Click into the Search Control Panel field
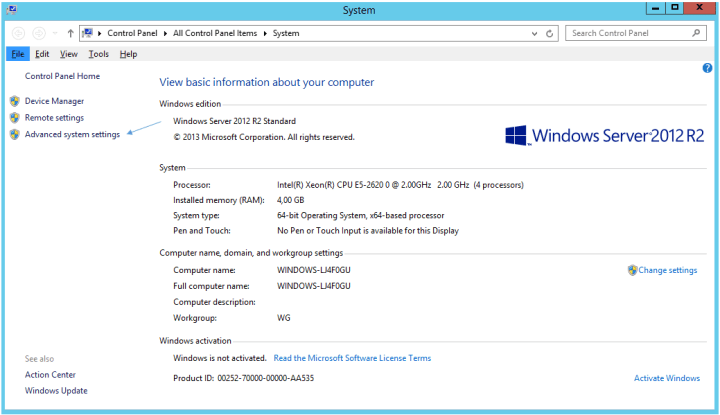Screen dimensions: 720x415 [625, 33]
